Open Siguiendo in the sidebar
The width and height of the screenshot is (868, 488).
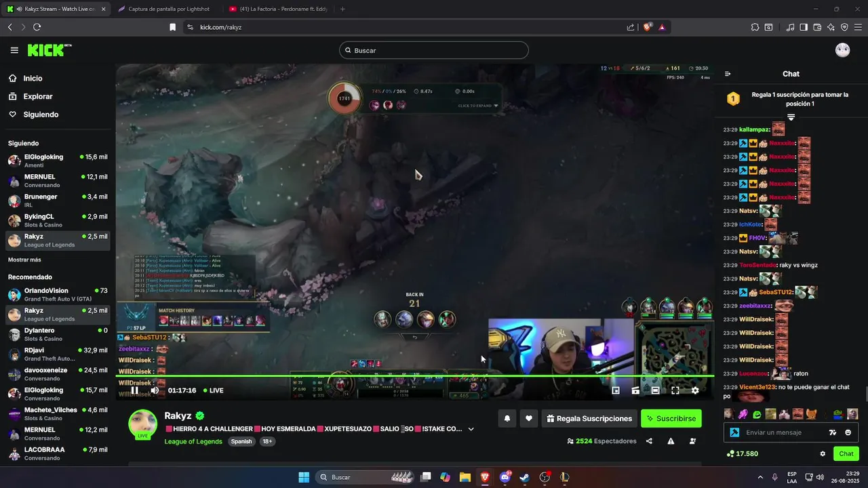pos(33,115)
